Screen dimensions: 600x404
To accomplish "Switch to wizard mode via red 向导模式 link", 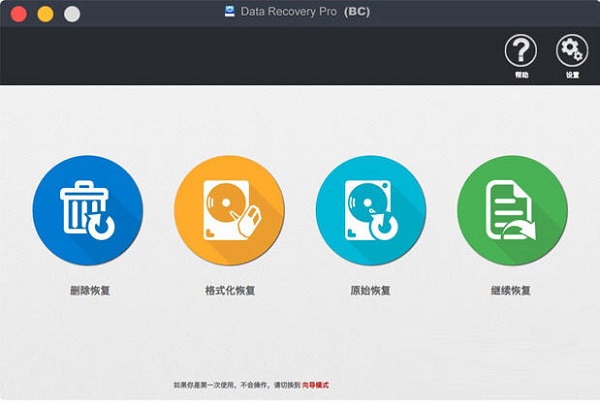I will [315, 385].
